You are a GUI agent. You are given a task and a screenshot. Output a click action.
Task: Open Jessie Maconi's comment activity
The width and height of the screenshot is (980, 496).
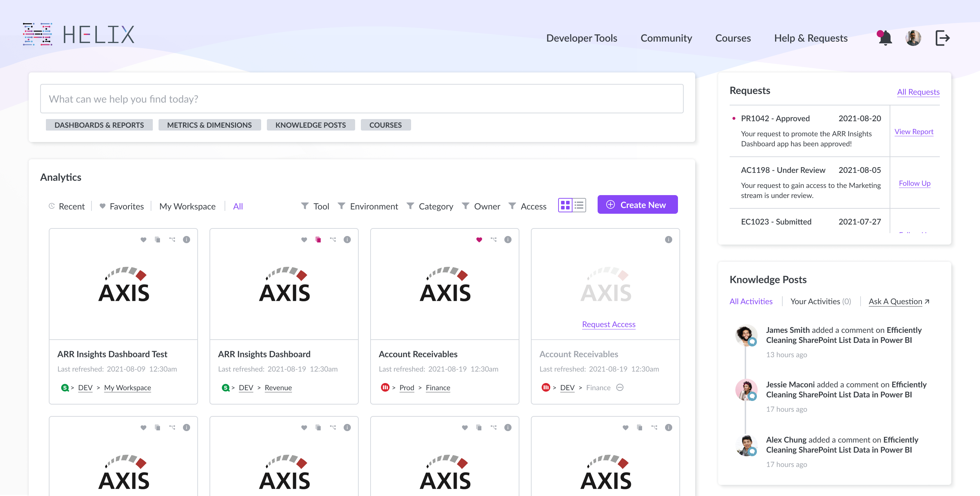846,389
